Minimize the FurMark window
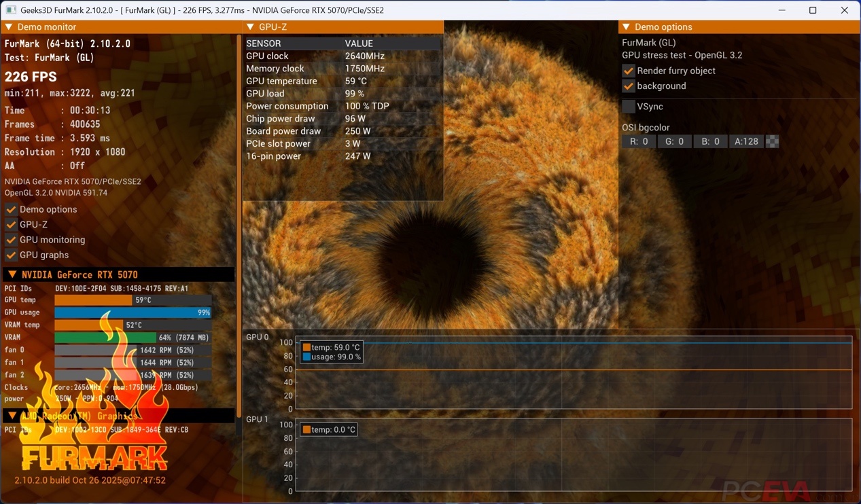The height and width of the screenshot is (504, 861). (781, 10)
